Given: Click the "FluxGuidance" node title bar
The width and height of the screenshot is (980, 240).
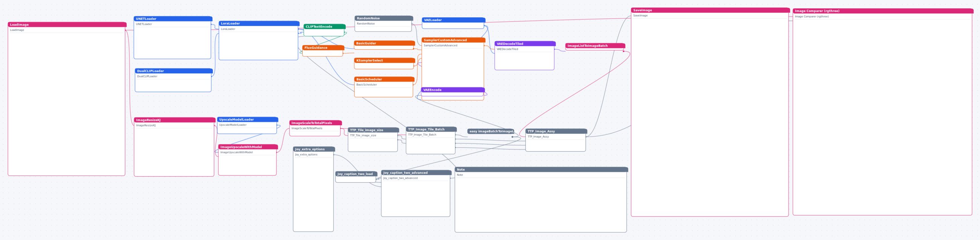Looking at the screenshot, I should tap(323, 48).
